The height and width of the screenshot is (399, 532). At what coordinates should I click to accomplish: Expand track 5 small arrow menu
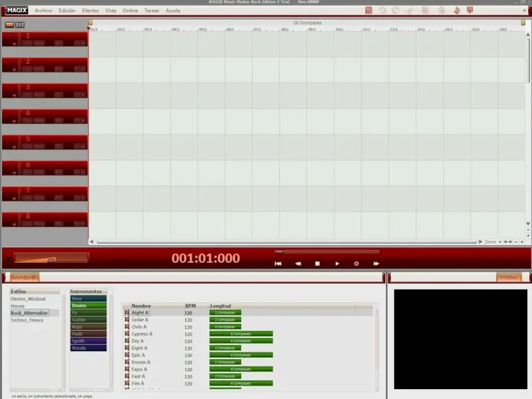[x=14, y=147]
